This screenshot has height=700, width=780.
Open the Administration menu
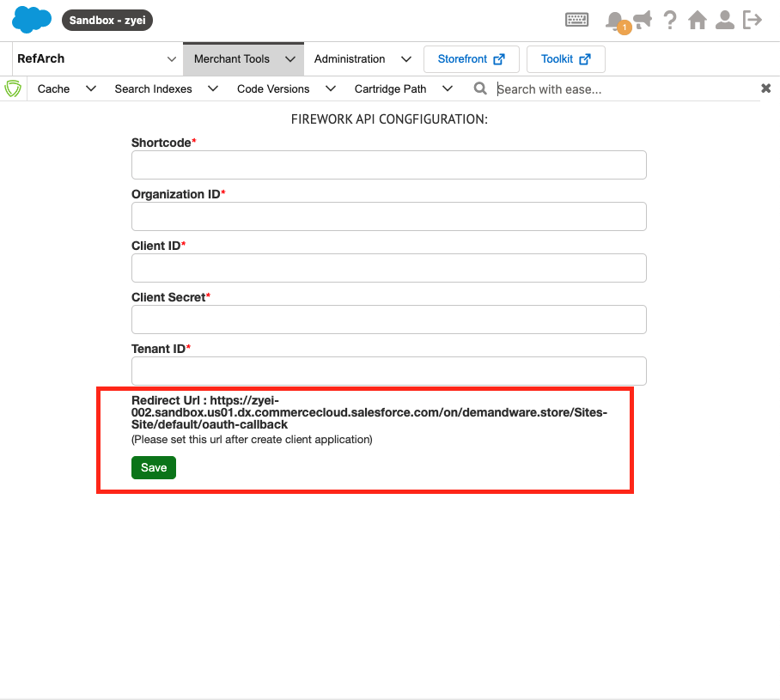click(x=361, y=59)
